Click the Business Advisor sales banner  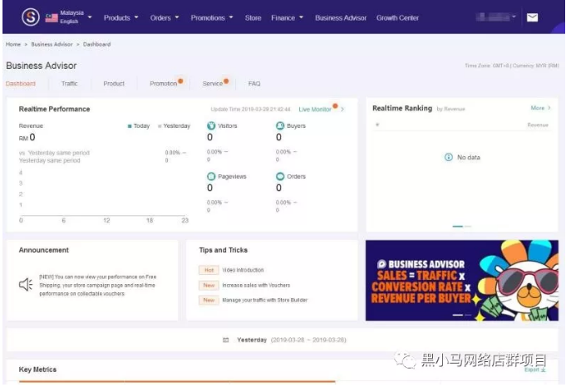[x=461, y=280]
